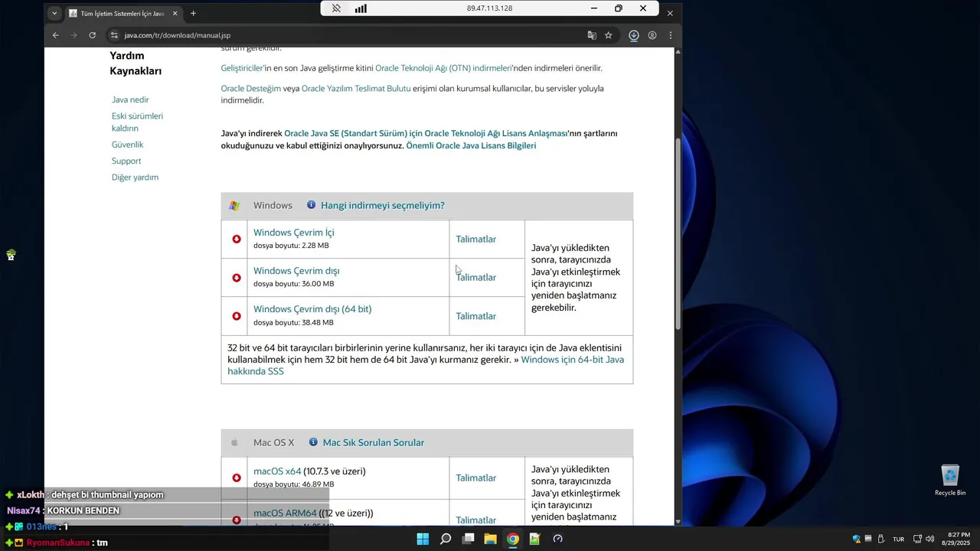Click the remote host address 89.47.113.128

pyautogui.click(x=489, y=8)
